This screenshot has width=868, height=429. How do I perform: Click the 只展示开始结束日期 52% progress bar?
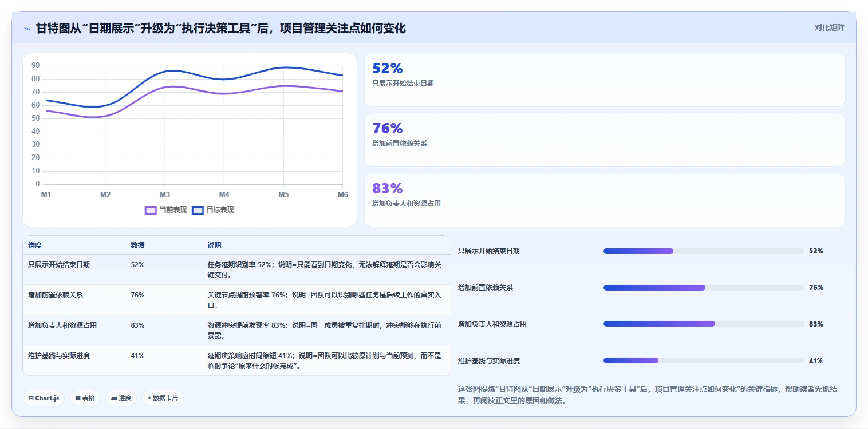(704, 251)
